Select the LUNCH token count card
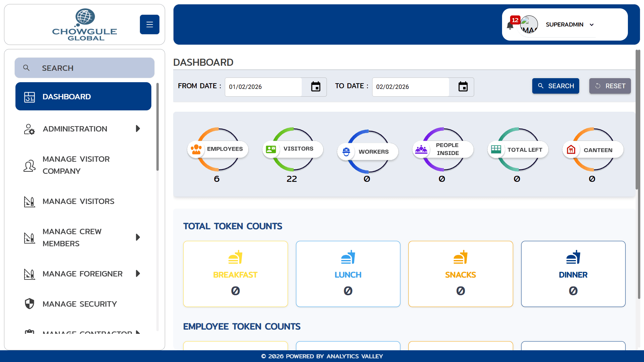Image resolution: width=644 pixels, height=362 pixels. [x=348, y=274]
